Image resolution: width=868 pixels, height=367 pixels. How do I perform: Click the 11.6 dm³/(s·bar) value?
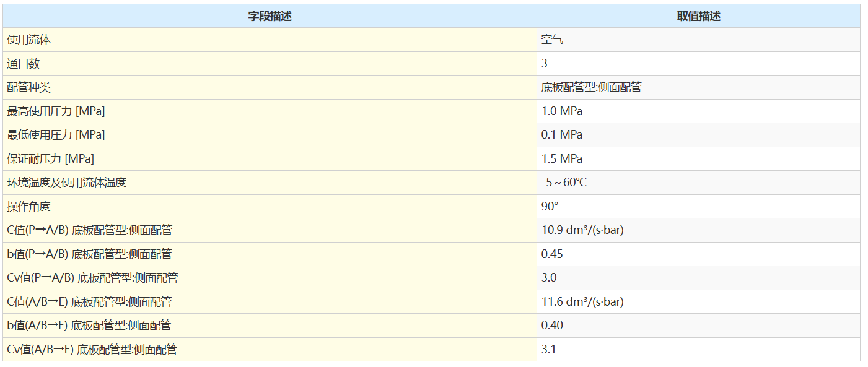point(582,302)
